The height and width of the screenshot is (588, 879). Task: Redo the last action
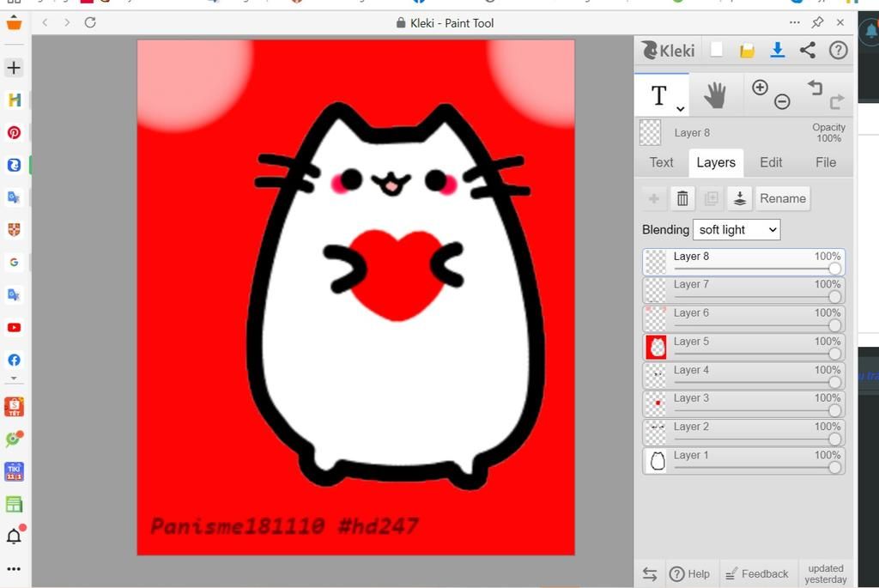837,101
